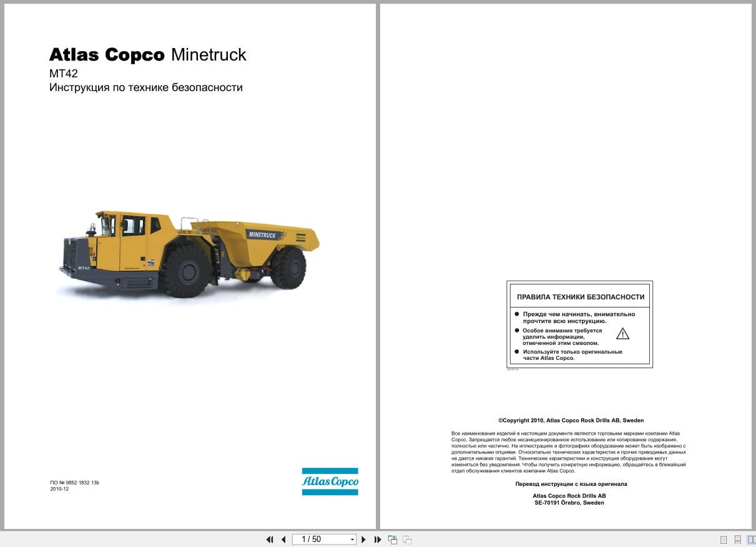Screen dimensions: 756x547
Task: Switch to two-page facing view
Action: coord(751,540)
